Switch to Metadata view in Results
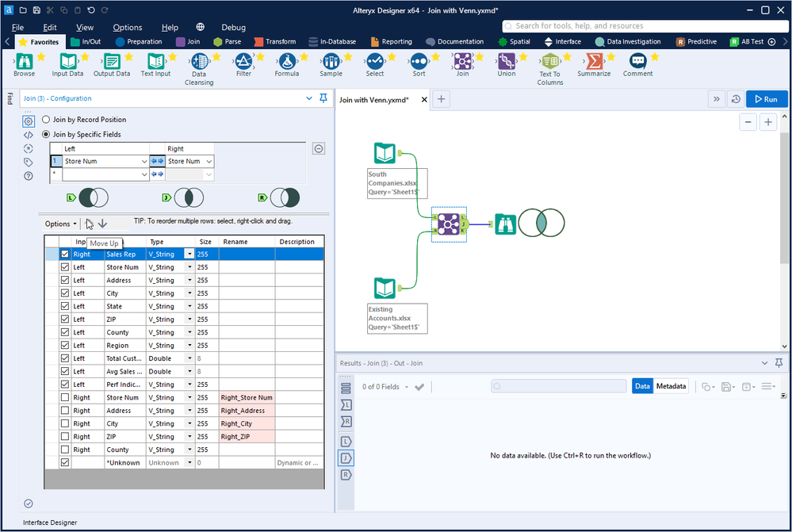The width and height of the screenshot is (792, 532). [x=671, y=386]
